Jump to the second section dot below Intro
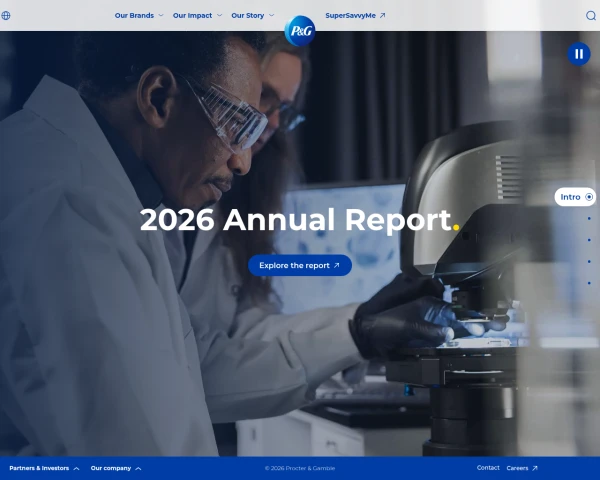Image resolution: width=600 pixels, height=480 pixels. point(589,240)
